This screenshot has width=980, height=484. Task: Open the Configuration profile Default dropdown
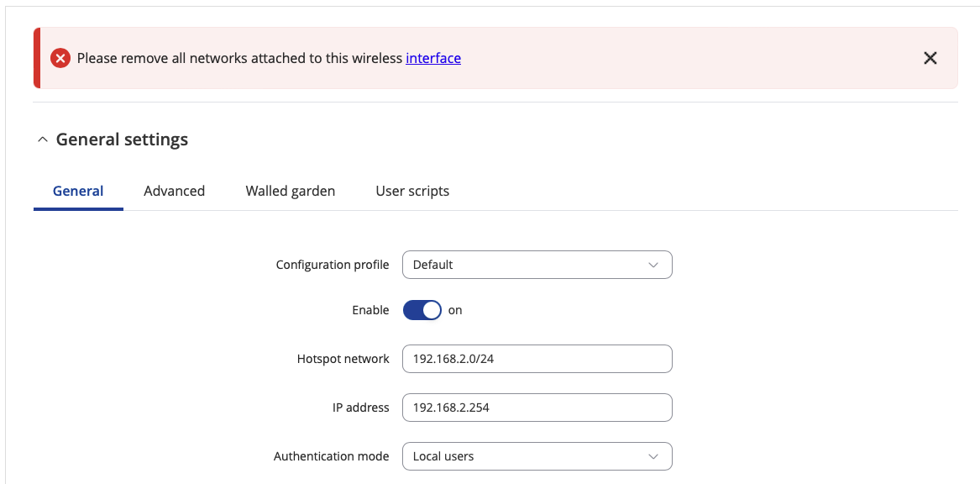click(x=537, y=266)
